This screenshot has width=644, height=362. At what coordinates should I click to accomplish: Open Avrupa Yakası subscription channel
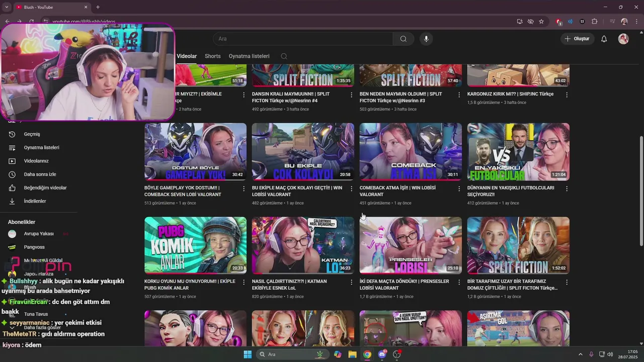point(38,234)
